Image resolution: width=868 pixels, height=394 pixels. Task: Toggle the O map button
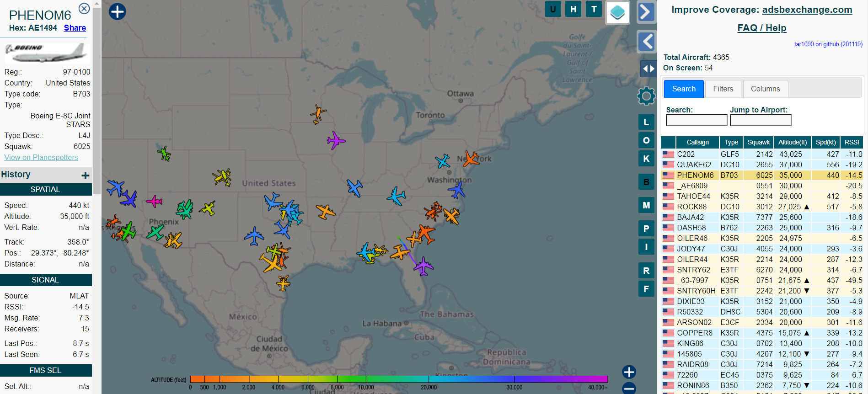tap(646, 140)
